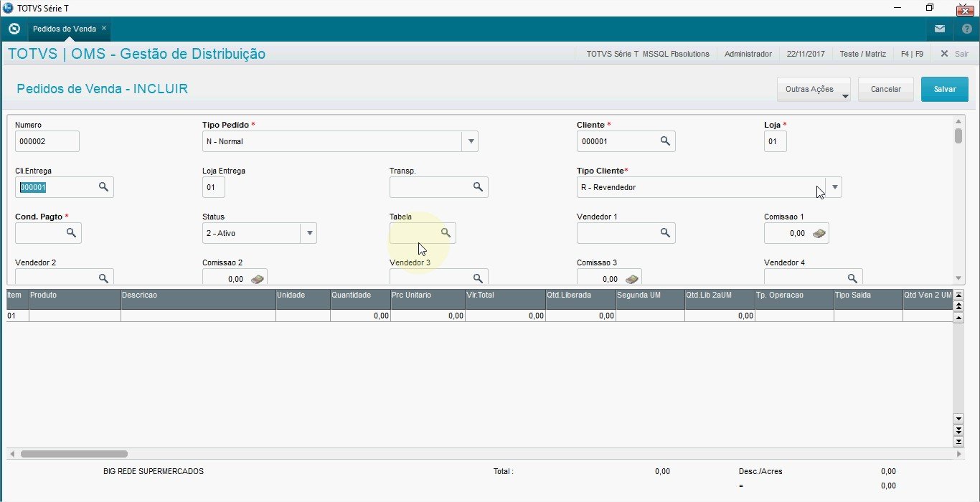Select the Pedidos de Venda tab
Screen dimensions: 980x502
click(x=65, y=29)
